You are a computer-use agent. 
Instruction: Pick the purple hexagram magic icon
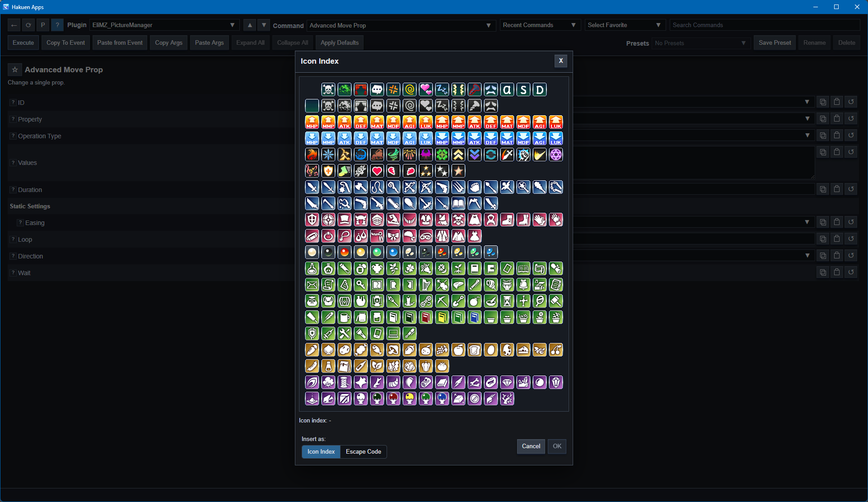coord(556,155)
